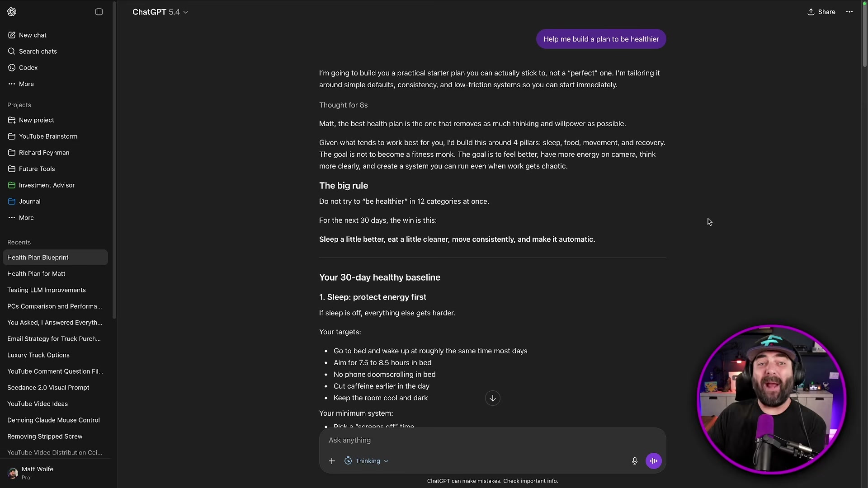Click the microphone dictation icon

point(634,461)
